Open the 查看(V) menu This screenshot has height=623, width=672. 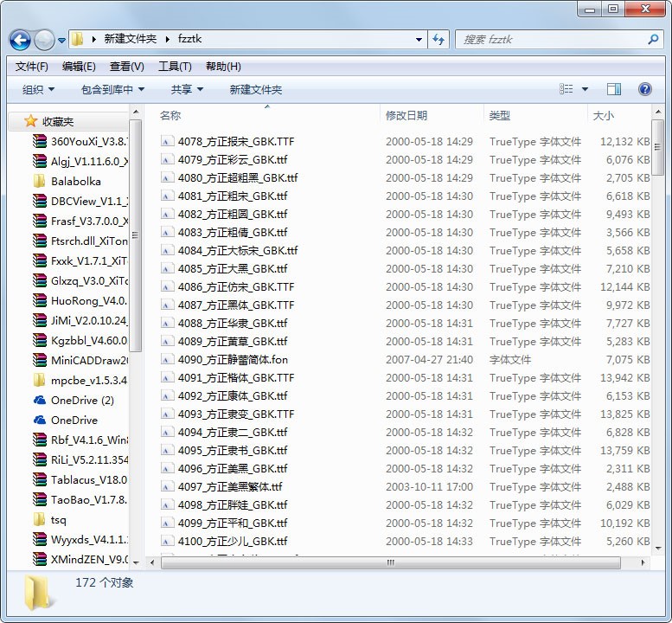[x=127, y=67]
